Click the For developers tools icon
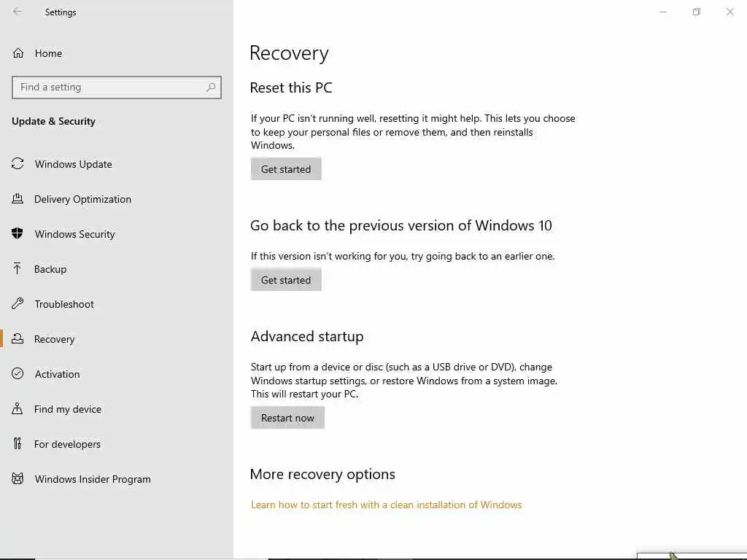The height and width of the screenshot is (560, 747). tap(18, 444)
